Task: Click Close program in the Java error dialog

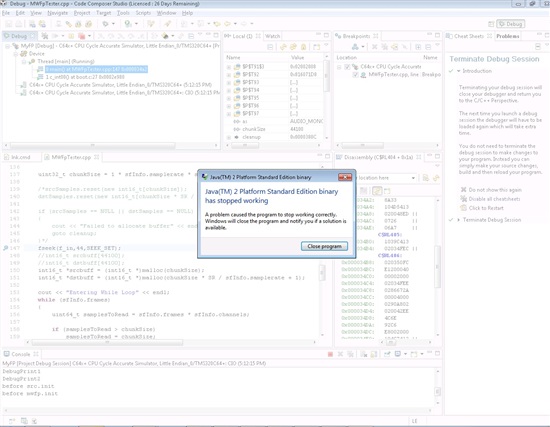Action: coord(324,246)
